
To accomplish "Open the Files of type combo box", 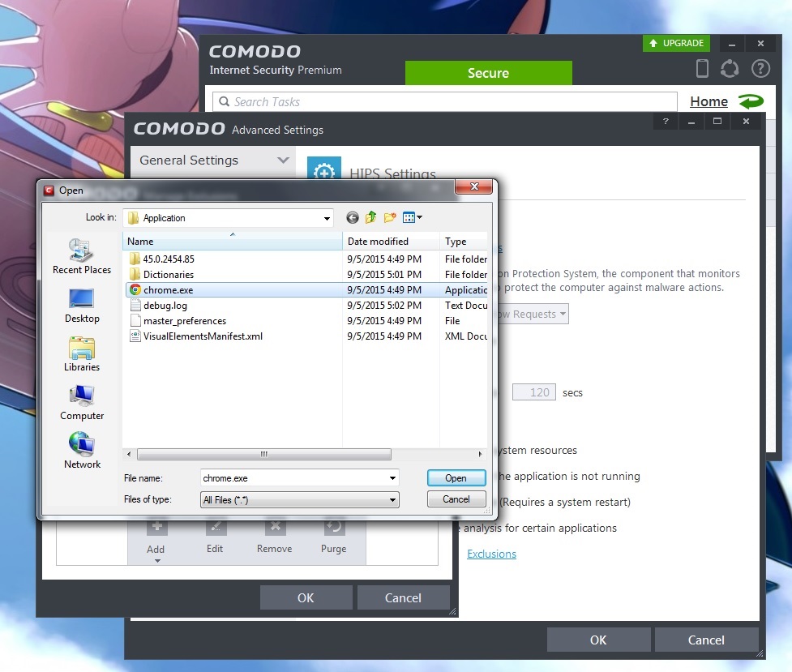I will (299, 499).
